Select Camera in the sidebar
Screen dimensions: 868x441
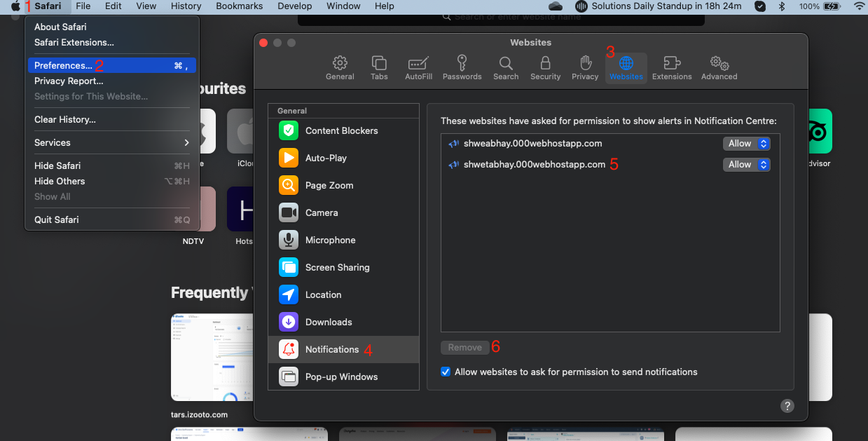pyautogui.click(x=343, y=212)
